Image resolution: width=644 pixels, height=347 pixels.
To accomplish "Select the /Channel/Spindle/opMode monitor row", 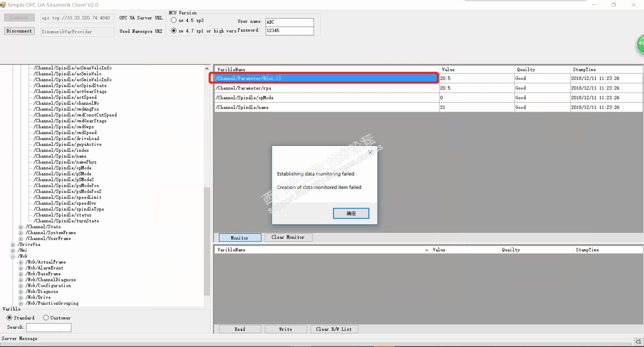I will click(326, 98).
